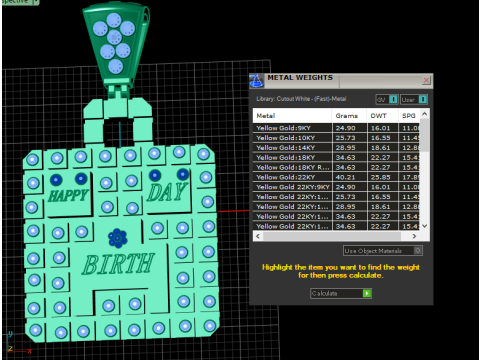Select the blue flower gem cluster
Image resolution: width=480 pixels, height=360 pixels.
coord(118,238)
